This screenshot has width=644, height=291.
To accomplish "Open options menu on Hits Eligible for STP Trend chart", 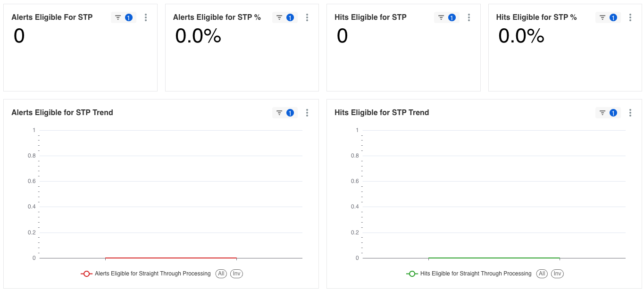I will [x=630, y=113].
